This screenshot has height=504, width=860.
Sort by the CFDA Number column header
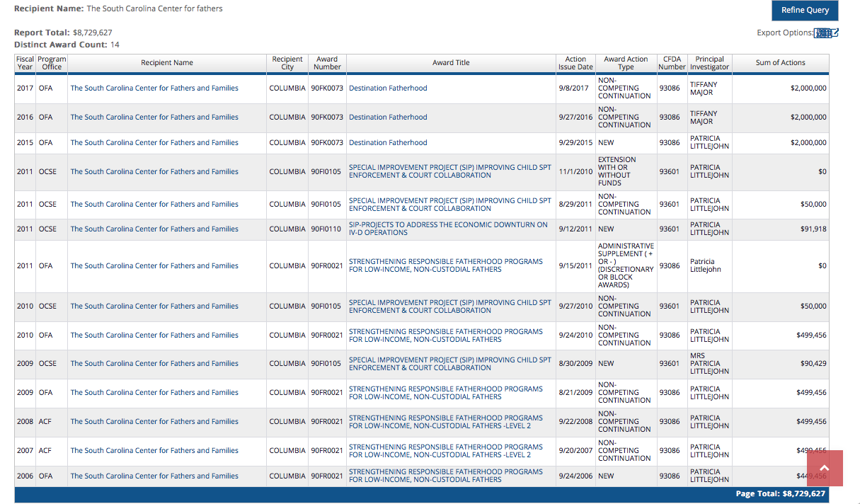(672, 63)
